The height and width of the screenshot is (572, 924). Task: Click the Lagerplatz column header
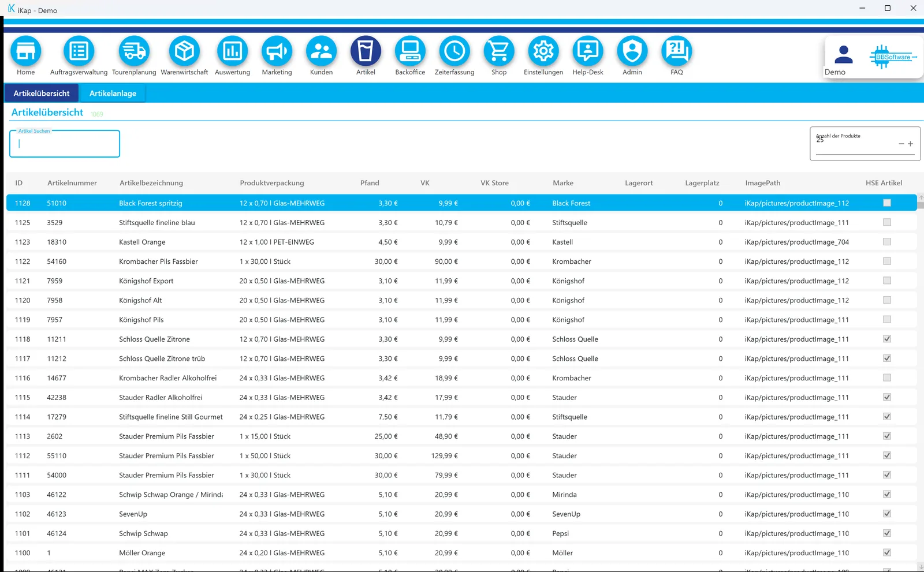point(702,183)
